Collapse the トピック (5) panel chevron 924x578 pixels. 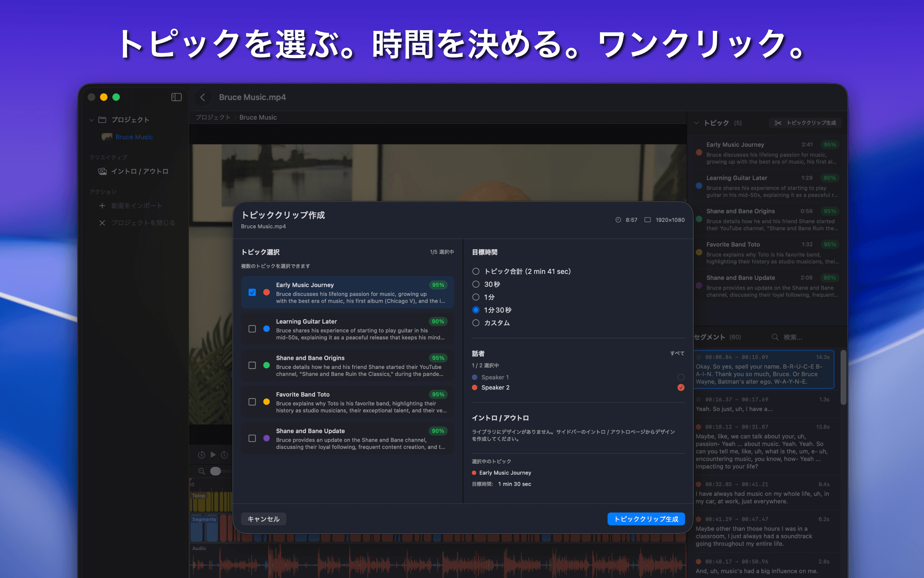pos(697,123)
